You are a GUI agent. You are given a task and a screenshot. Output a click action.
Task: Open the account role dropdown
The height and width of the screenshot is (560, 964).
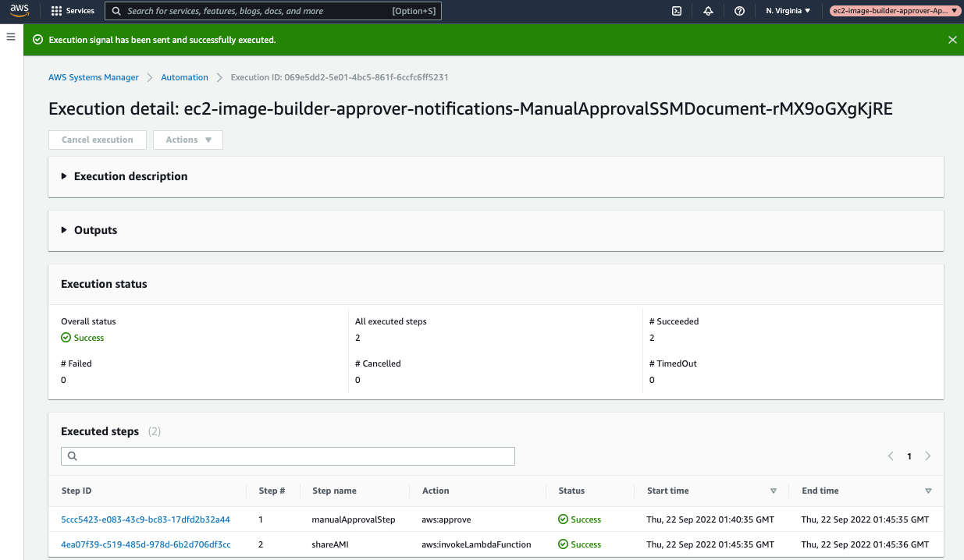[x=895, y=11]
